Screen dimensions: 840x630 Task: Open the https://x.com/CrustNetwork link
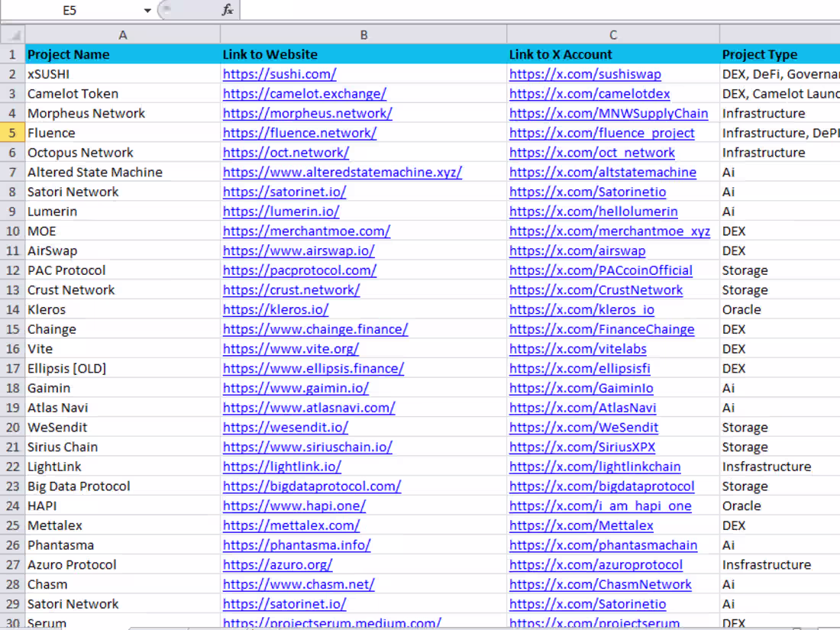(x=596, y=290)
